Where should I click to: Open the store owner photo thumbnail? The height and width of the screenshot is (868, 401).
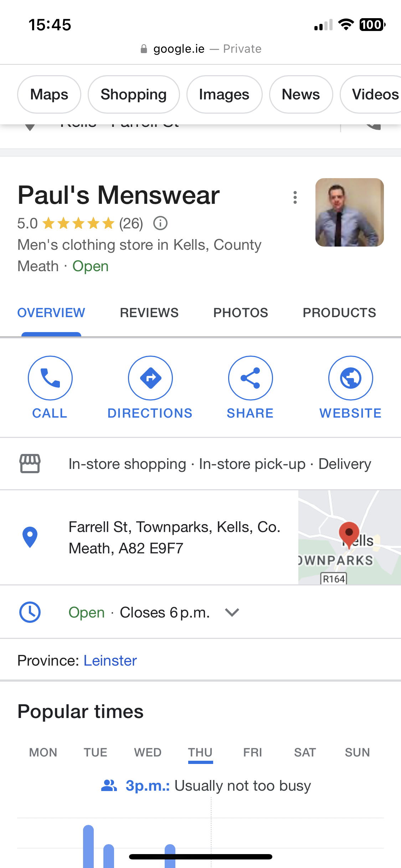(x=350, y=212)
